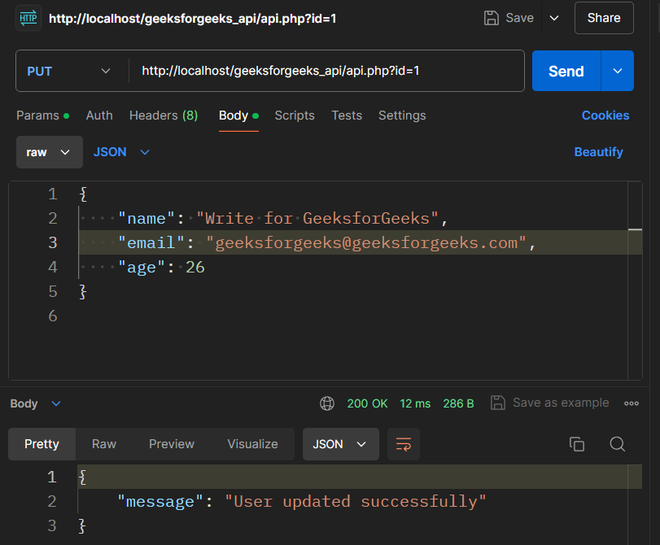Search the response with magnifier icon

click(617, 444)
